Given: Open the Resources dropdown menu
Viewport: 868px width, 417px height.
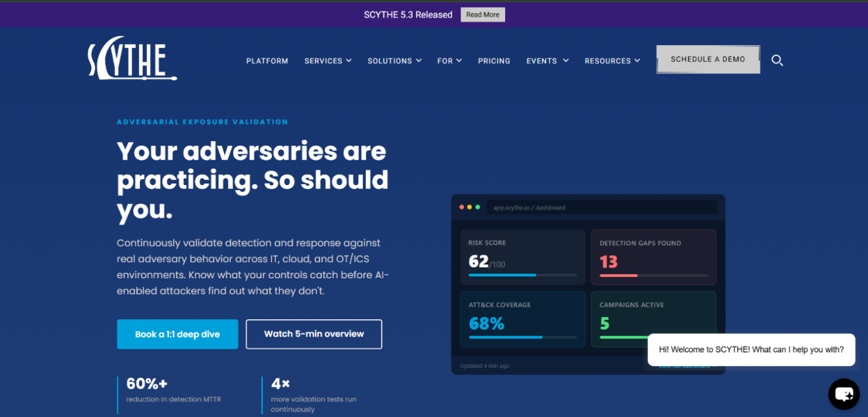Looking at the screenshot, I should pos(612,61).
